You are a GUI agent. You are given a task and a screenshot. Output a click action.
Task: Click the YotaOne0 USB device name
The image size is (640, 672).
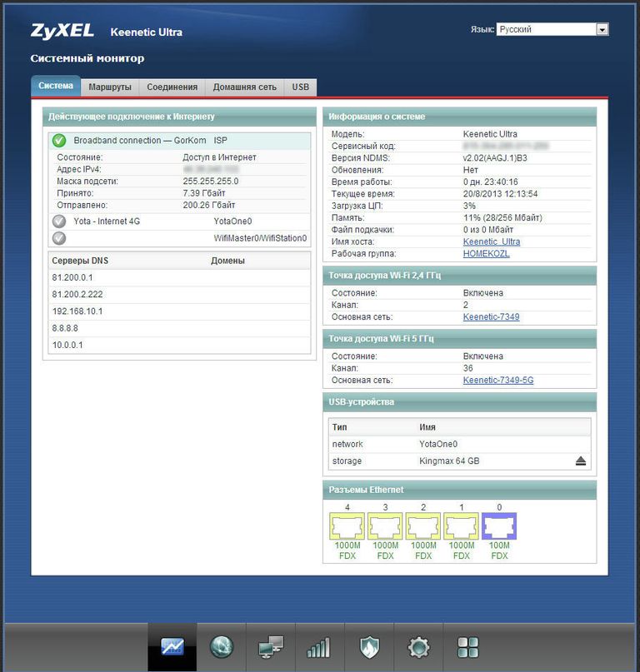(438, 444)
